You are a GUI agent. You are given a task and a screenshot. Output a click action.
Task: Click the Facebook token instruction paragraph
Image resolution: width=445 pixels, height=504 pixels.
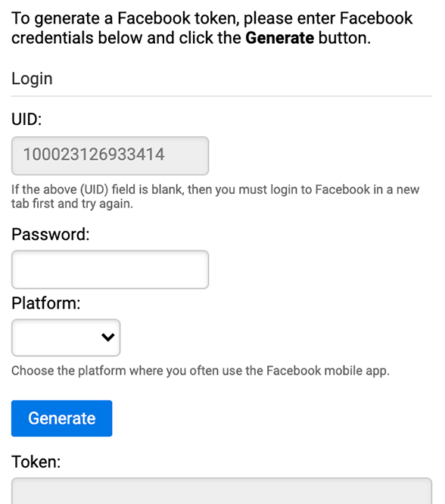point(212,28)
